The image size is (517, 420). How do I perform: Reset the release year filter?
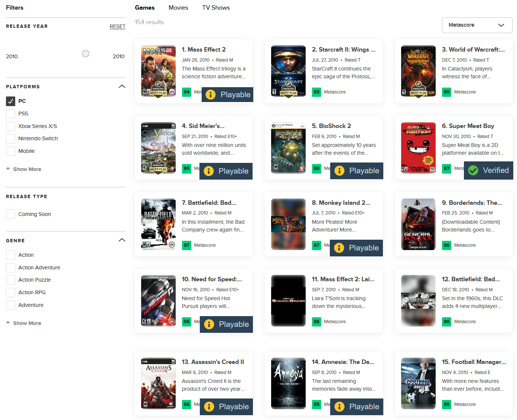click(x=117, y=26)
